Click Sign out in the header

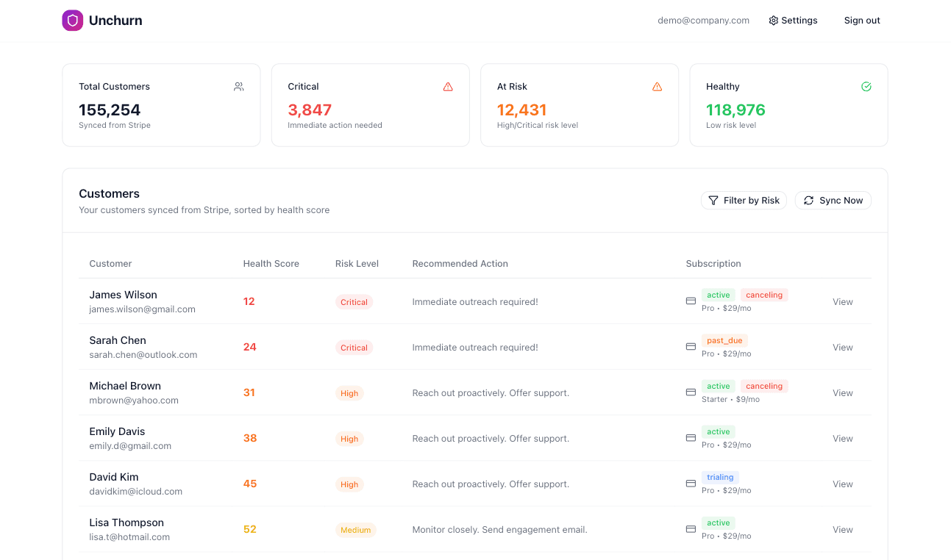(861, 20)
